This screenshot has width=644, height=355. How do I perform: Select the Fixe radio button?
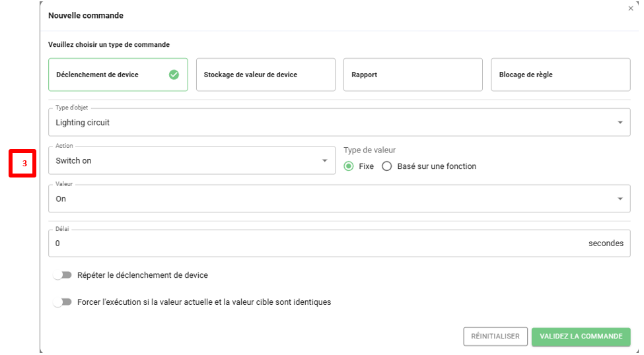coord(349,166)
